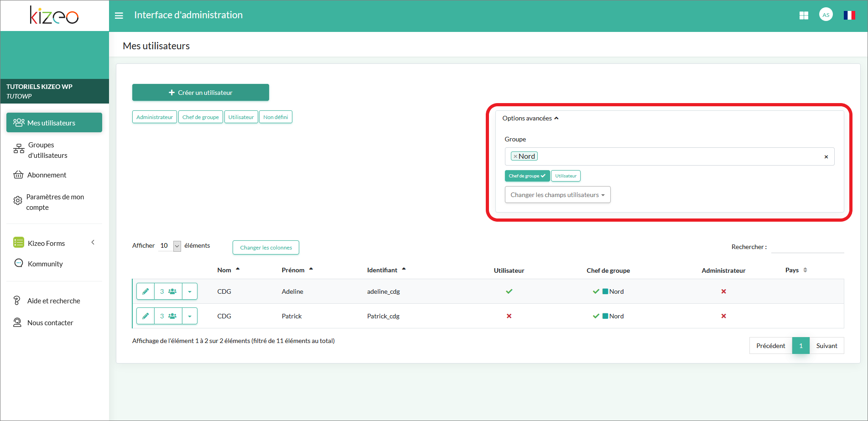
Task: Open the hamburger menu icon
Action: (x=119, y=16)
